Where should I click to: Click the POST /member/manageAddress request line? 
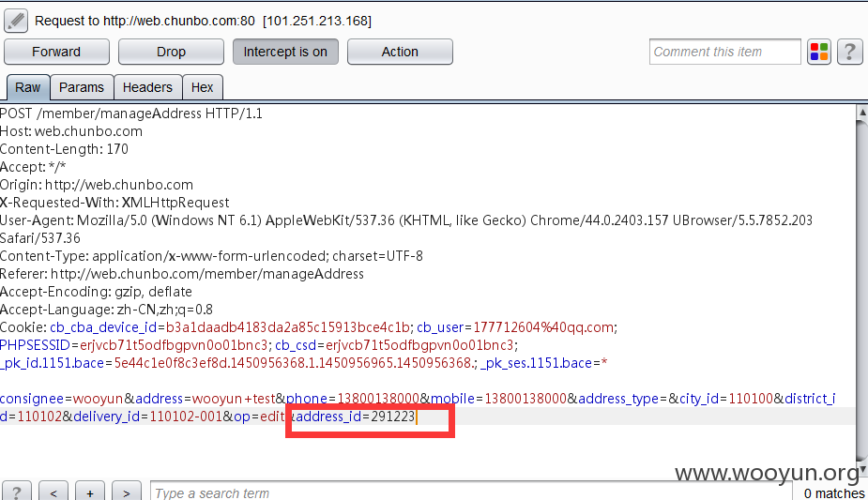point(131,114)
